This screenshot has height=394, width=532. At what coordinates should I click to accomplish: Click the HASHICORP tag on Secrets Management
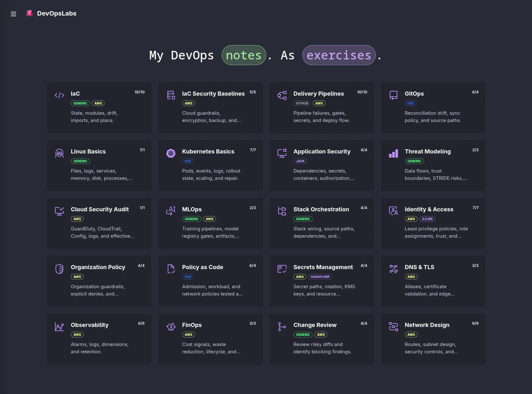coord(320,277)
